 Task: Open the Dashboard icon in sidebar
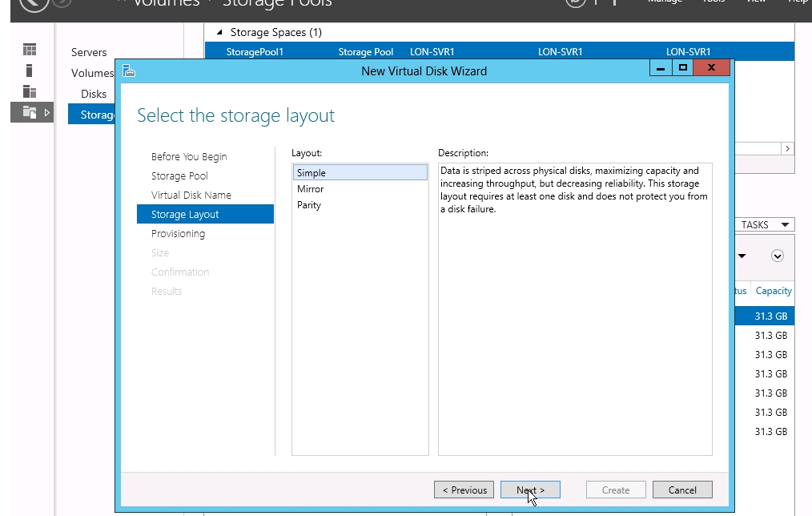pos(30,50)
